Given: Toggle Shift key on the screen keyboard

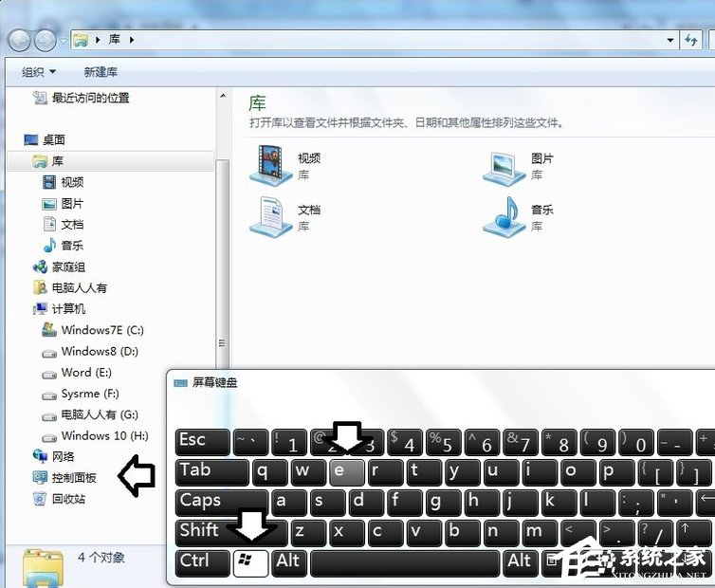Looking at the screenshot, I should 231,532.
